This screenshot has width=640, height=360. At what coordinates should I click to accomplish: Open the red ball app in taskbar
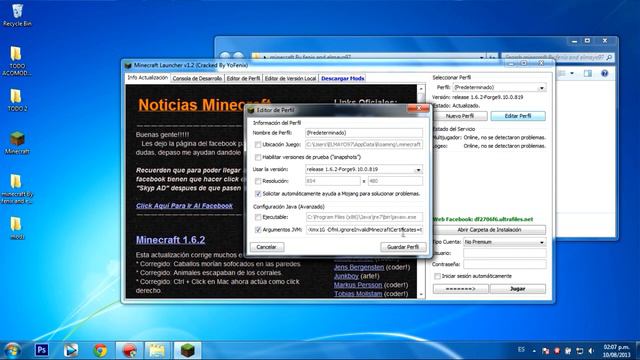click(129, 350)
